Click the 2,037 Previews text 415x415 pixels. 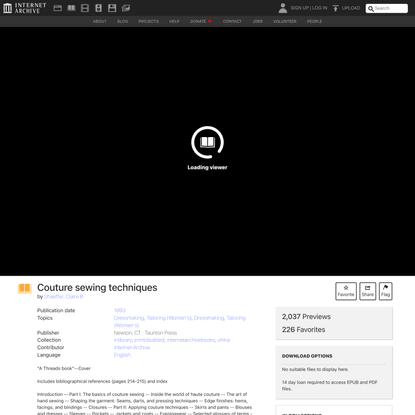pos(306,317)
